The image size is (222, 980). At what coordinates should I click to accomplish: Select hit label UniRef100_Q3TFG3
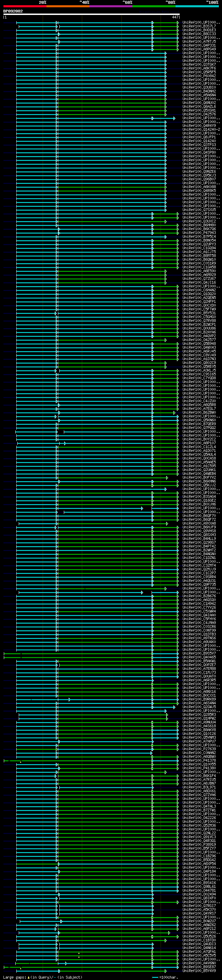pyautogui.click(x=199, y=145)
